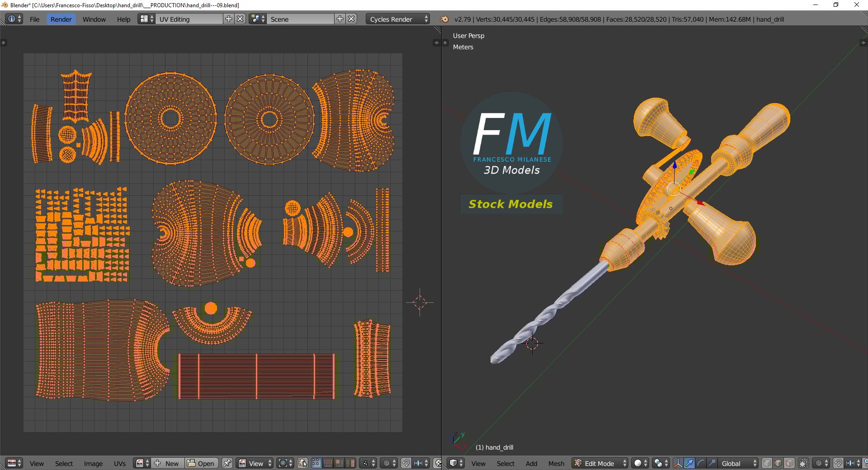Viewport: 868px width, 470px height.
Task: Toggle 3D manipulator axis widget
Action: [678, 463]
